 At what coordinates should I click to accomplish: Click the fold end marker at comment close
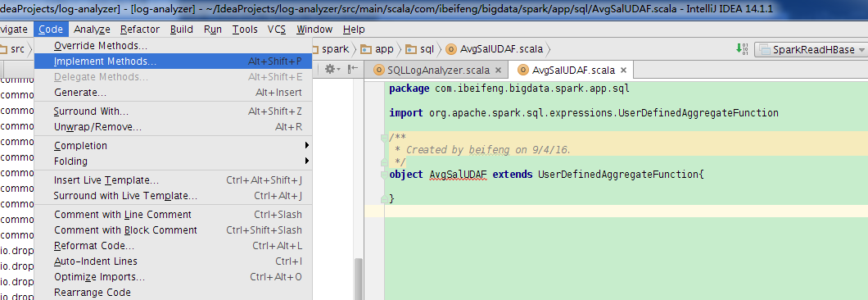[383, 162]
